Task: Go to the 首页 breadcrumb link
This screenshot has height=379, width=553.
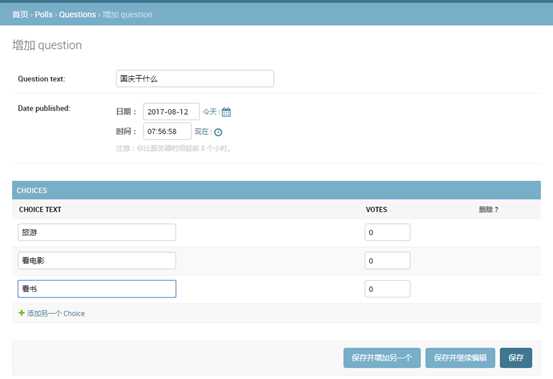Action: [x=20, y=14]
